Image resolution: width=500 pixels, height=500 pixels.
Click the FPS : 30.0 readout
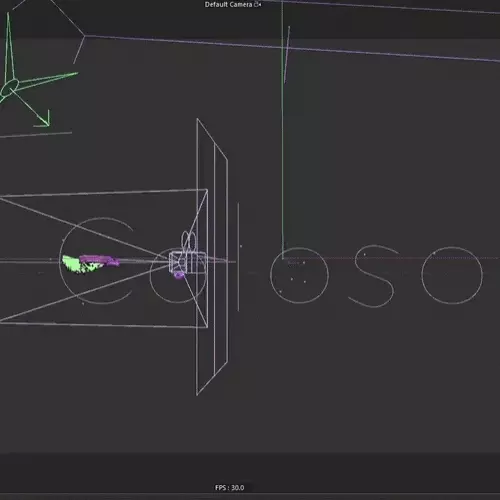[x=229, y=488]
